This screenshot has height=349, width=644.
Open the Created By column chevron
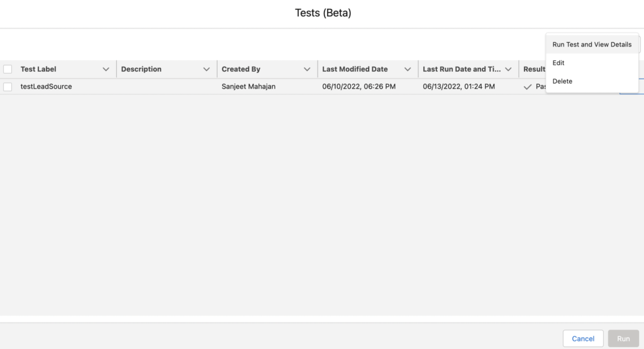(x=307, y=69)
